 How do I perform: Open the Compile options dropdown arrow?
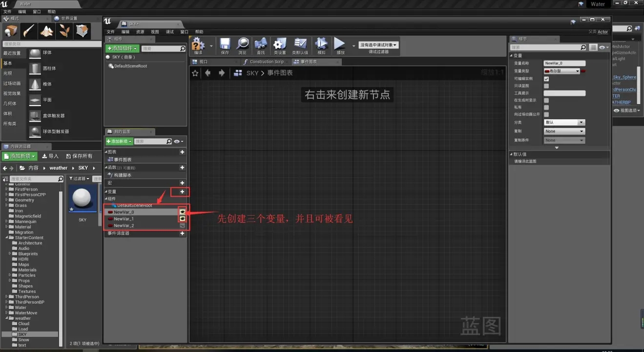coord(211,45)
